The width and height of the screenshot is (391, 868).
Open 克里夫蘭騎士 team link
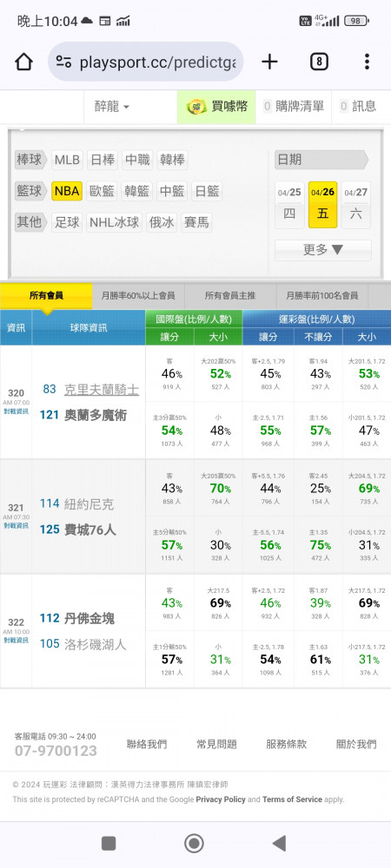[x=102, y=390]
